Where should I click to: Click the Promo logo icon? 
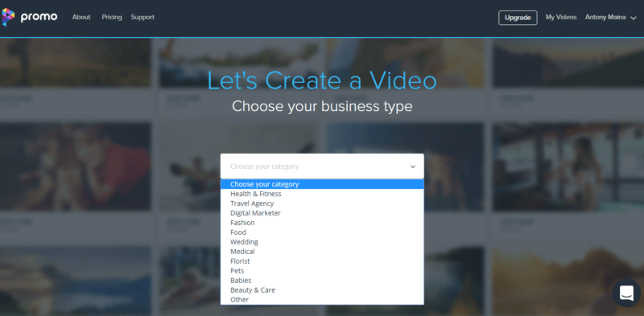(8, 17)
